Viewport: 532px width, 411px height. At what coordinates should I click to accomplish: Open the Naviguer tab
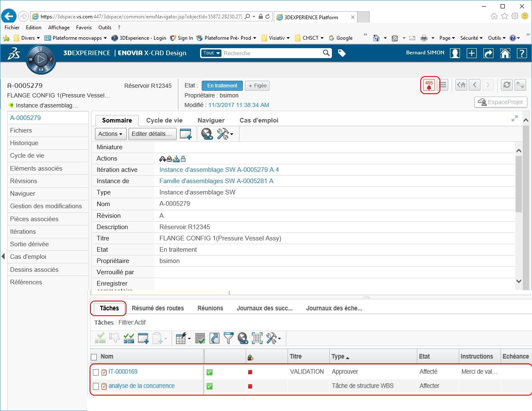[211, 120]
